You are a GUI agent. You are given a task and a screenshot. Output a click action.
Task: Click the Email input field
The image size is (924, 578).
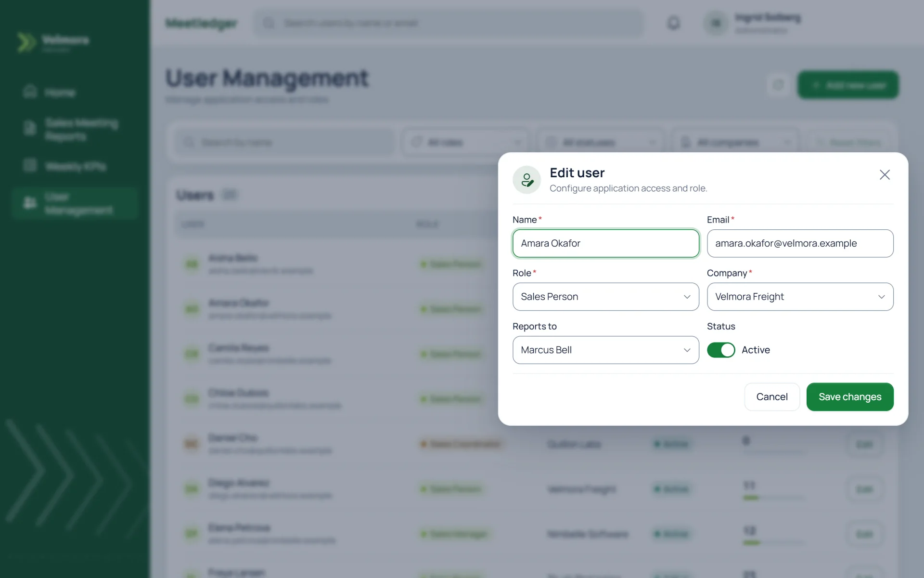pyautogui.click(x=800, y=243)
